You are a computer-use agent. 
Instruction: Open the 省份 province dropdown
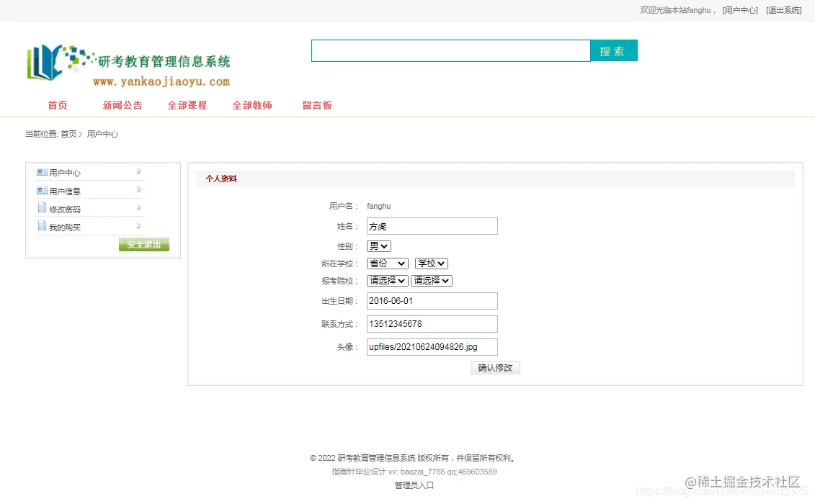(x=387, y=264)
